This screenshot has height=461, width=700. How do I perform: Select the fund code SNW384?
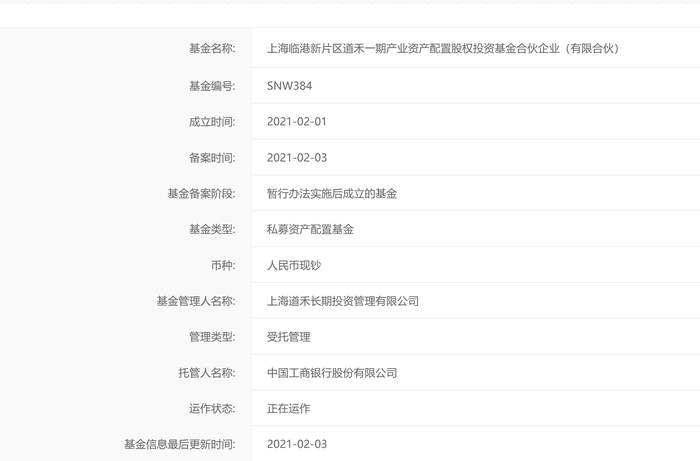[x=289, y=86]
